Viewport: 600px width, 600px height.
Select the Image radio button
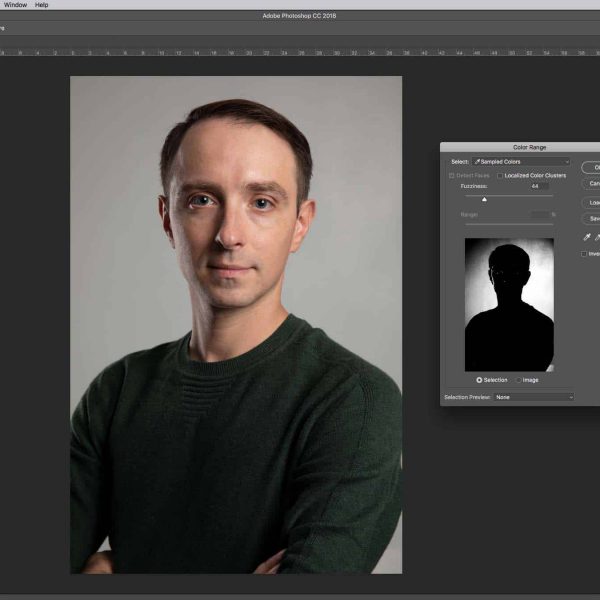518,380
